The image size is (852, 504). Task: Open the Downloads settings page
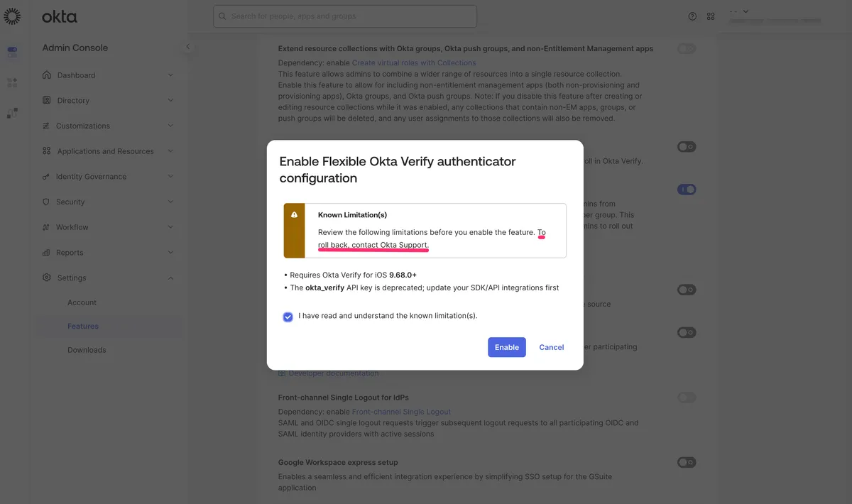[87, 350]
